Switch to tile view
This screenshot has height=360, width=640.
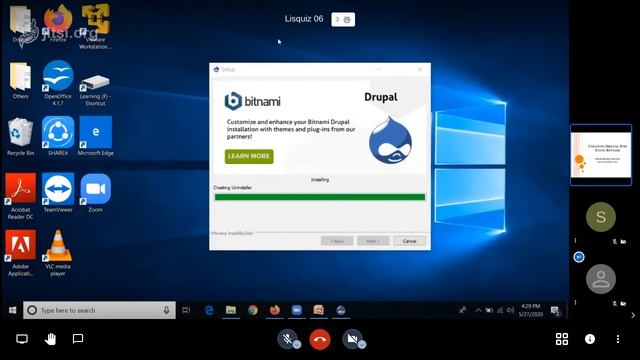562,339
